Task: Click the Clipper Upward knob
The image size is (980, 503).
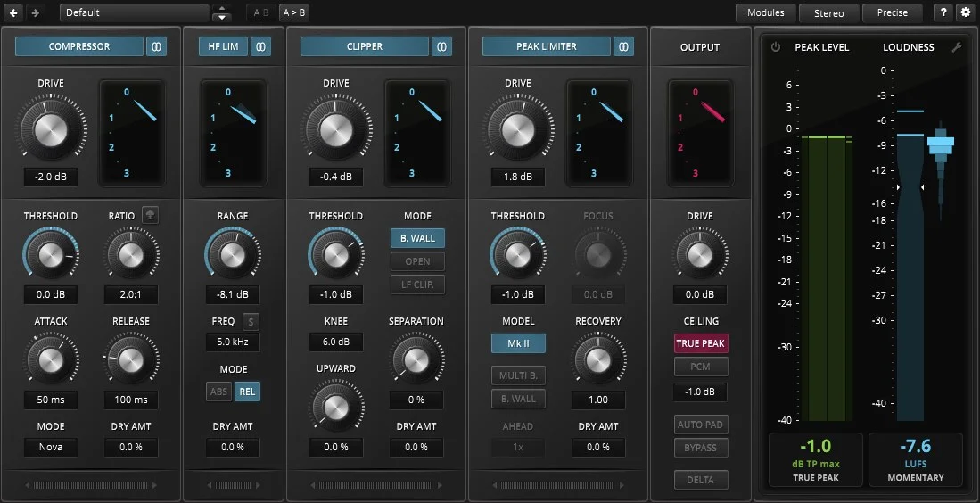Action: [335, 408]
